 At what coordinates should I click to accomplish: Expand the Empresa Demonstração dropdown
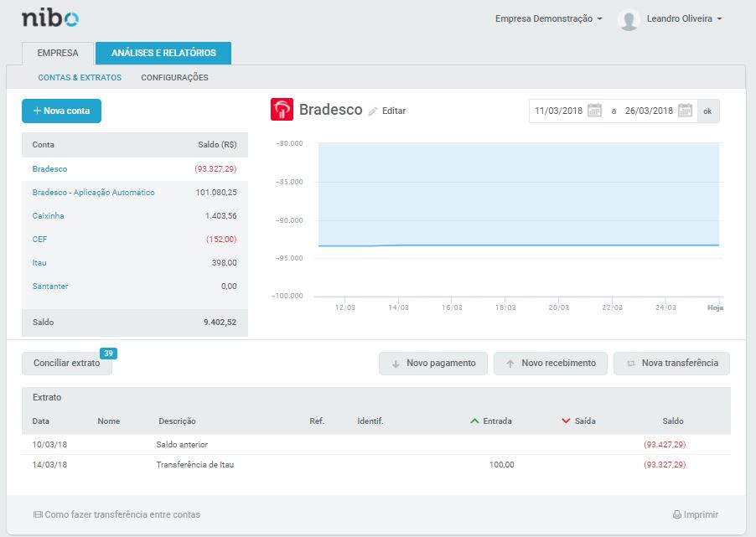click(x=548, y=18)
